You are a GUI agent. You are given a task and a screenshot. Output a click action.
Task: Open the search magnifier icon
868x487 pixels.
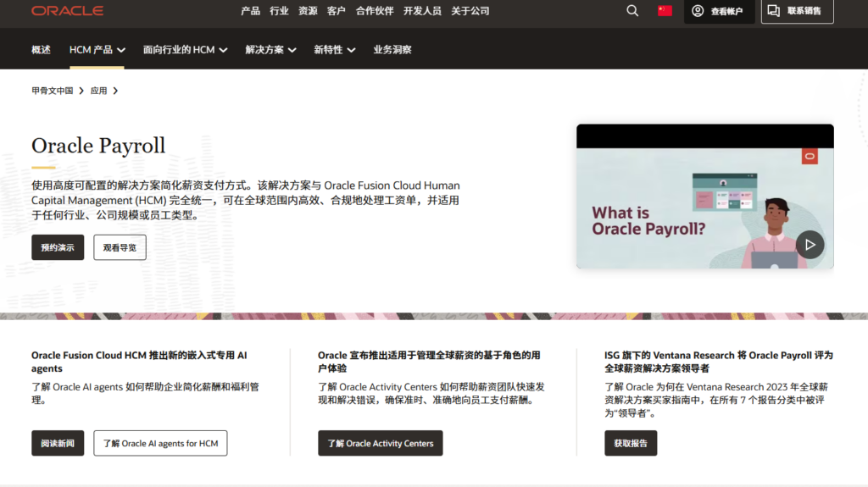coord(632,11)
